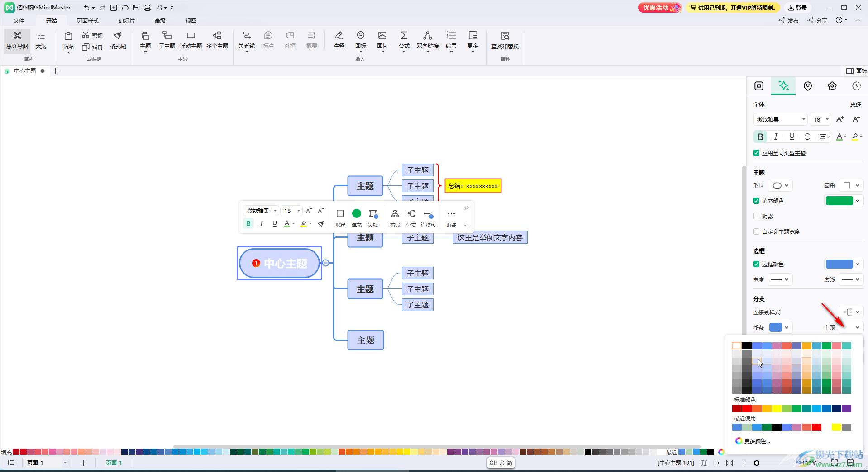Viewport: 868px width, 472px height.
Task: Uncheck apply to same type topics
Action: (756, 153)
